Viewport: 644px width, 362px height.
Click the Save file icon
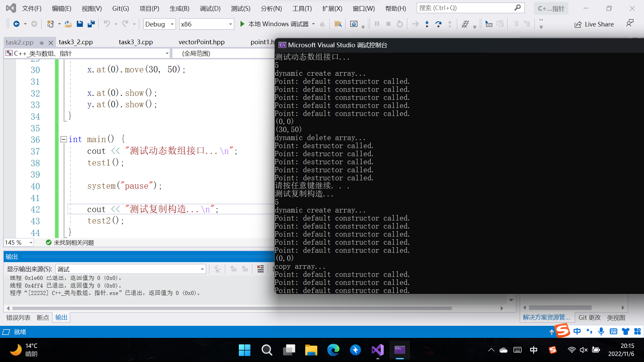(x=79, y=24)
